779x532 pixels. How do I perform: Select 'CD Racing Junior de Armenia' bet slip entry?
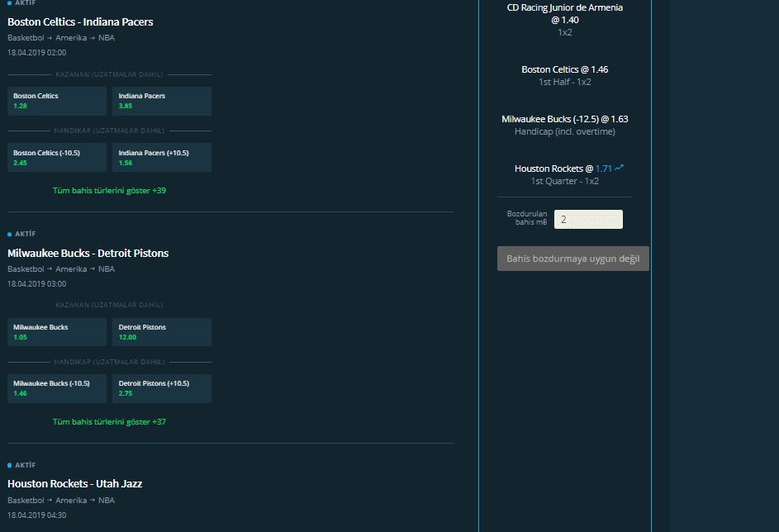tap(565, 14)
